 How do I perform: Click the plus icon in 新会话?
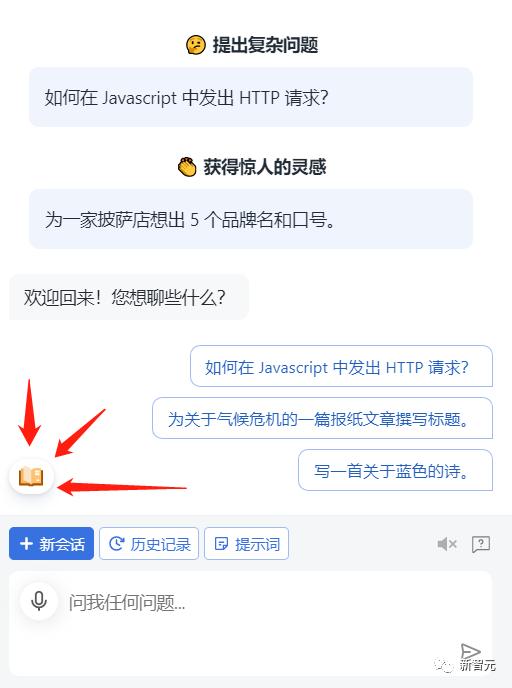[x=26, y=544]
